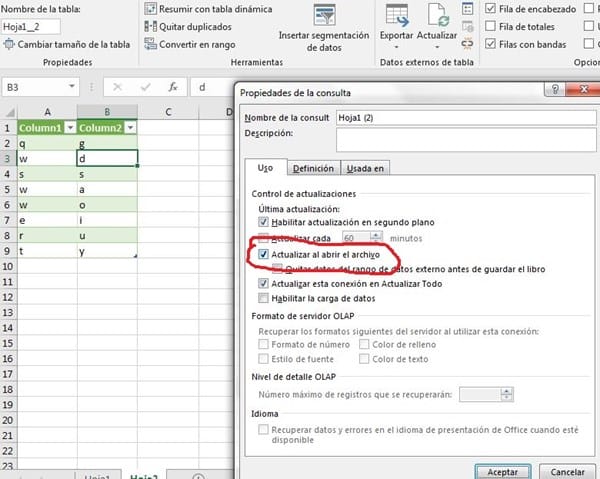
Task: Click Estilo de fuente checkbox
Action: [x=263, y=358]
